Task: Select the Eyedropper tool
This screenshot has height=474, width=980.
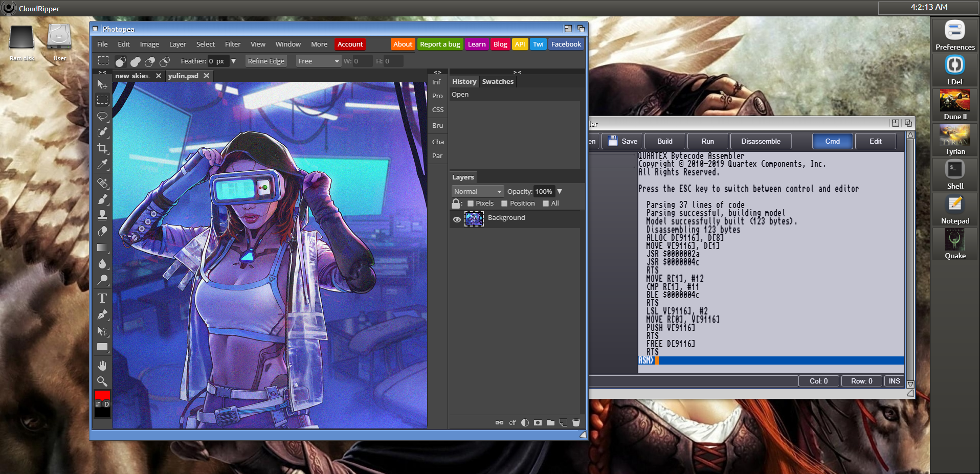Action: pos(102,165)
